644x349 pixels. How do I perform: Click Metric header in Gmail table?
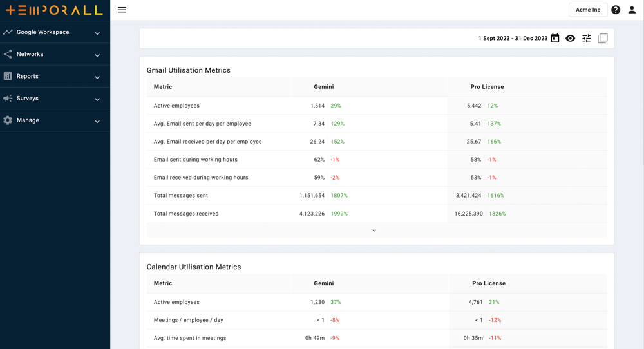coord(163,87)
